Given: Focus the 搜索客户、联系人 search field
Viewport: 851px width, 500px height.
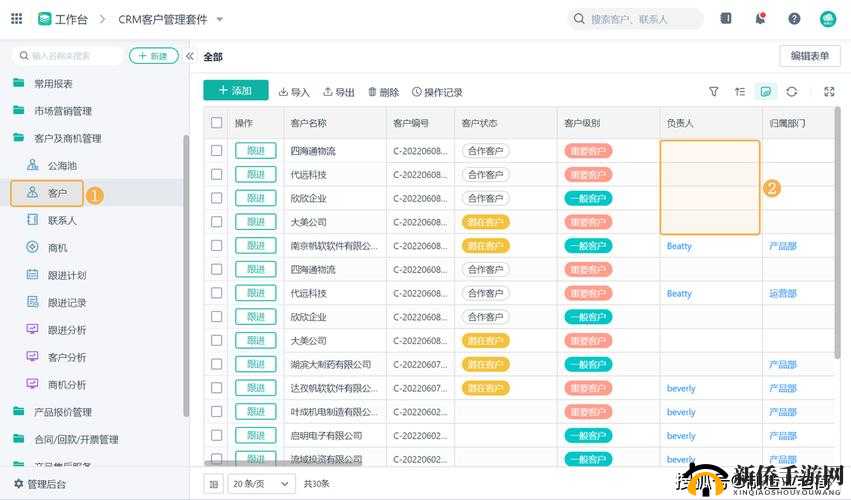Looking at the screenshot, I should tap(636, 19).
